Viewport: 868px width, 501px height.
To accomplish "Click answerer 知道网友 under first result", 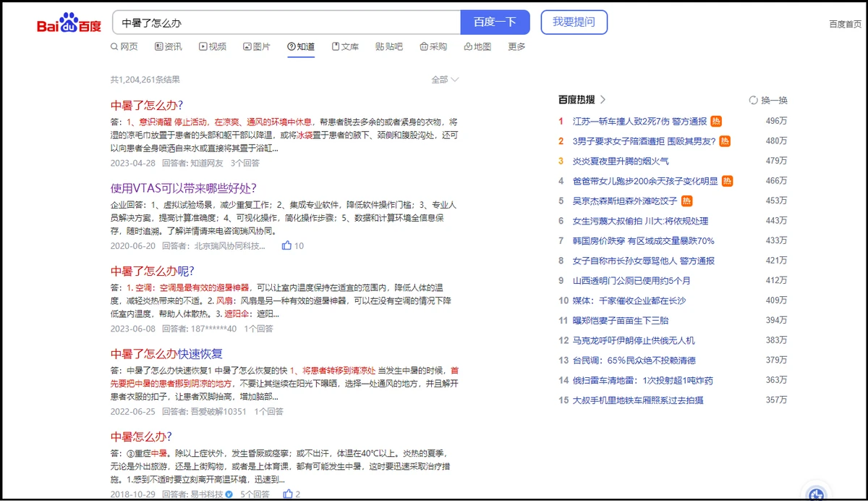I will pyautogui.click(x=207, y=163).
